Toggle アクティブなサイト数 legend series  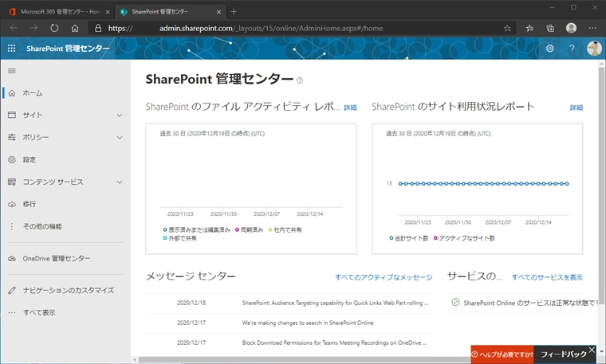[464, 238]
